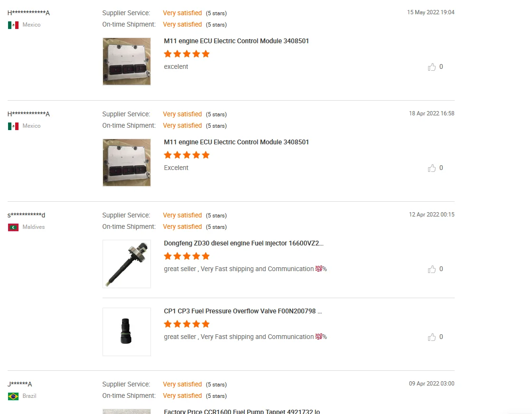The height and width of the screenshot is (414, 532).
Task: Like the 15 May 2022 'excelent' review
Action: click(431, 67)
